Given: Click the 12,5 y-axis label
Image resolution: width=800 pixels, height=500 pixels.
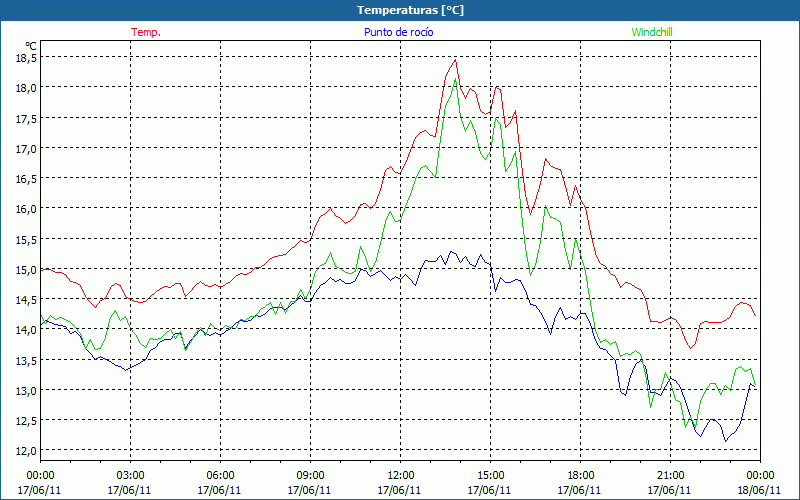Looking at the screenshot, I should pyautogui.click(x=26, y=420).
